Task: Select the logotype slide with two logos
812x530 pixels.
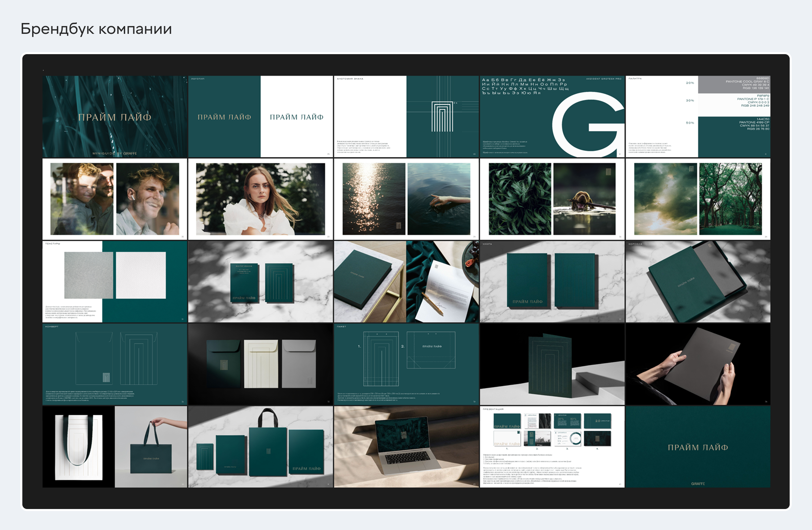Action: (260, 116)
